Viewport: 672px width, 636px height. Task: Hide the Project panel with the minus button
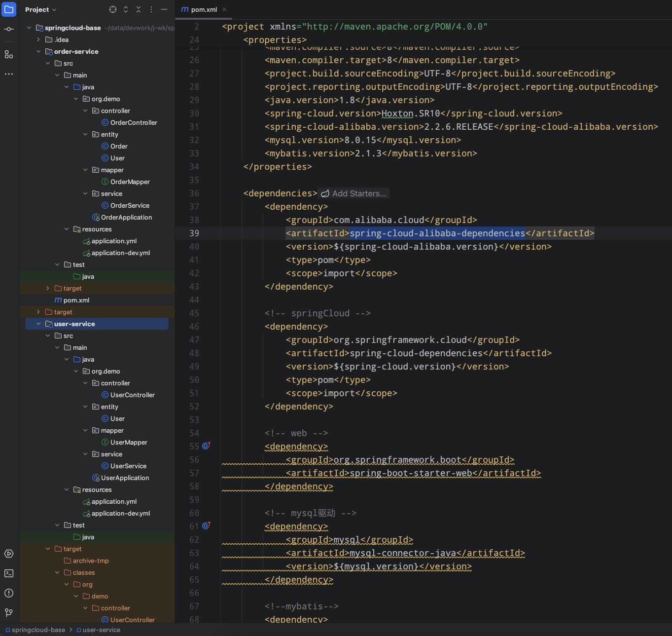click(x=163, y=9)
